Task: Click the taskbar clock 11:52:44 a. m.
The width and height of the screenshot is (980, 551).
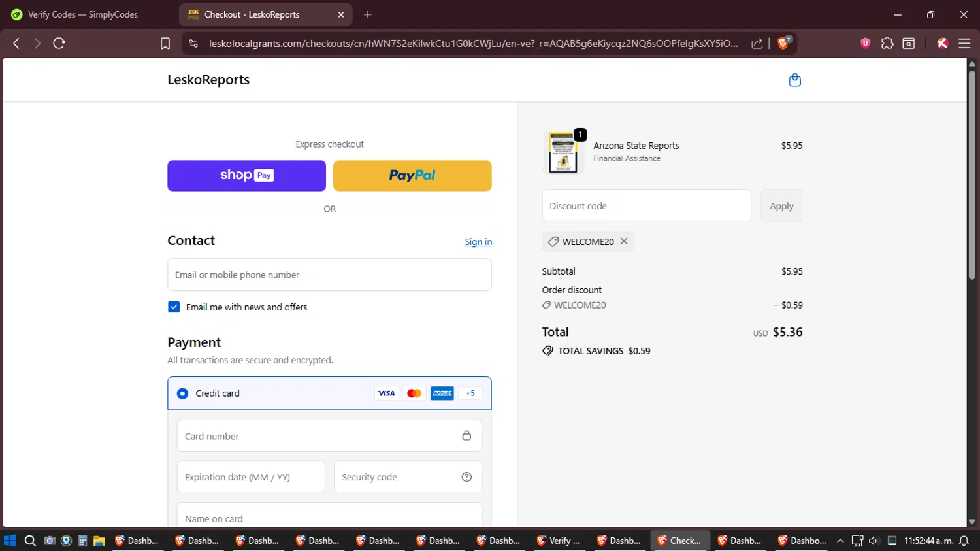Action: 928,541
